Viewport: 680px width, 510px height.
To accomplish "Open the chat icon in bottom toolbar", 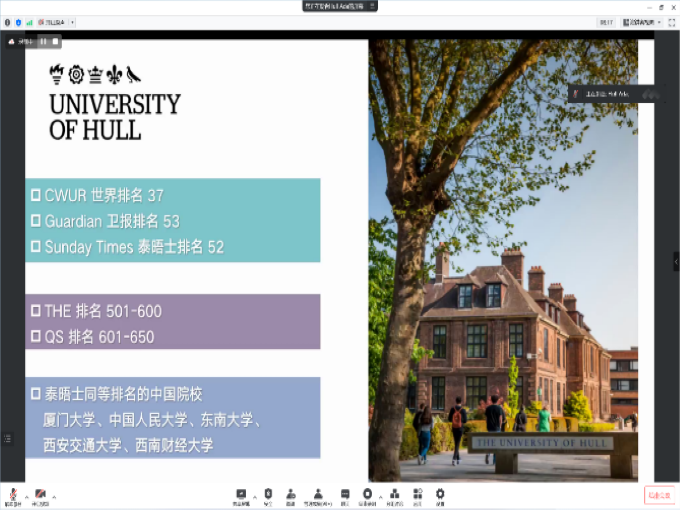I will point(345,494).
